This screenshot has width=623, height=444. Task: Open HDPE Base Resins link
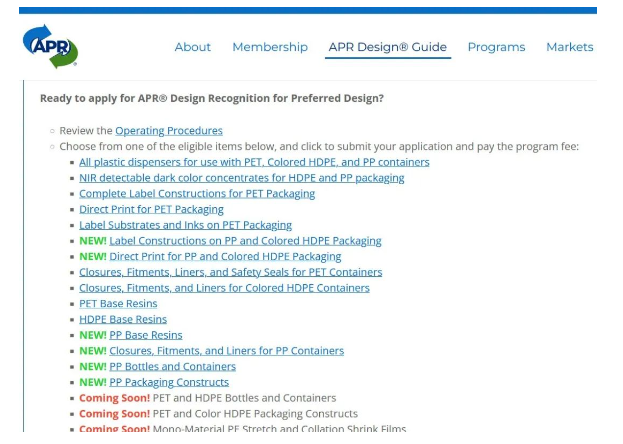pyautogui.click(x=123, y=319)
